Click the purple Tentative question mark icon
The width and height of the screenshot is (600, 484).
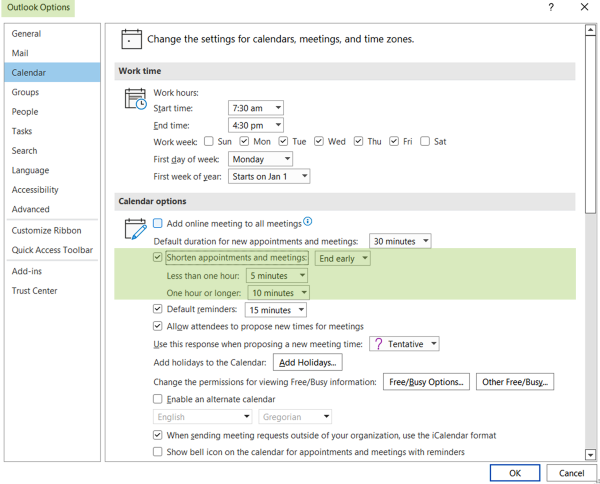(378, 344)
